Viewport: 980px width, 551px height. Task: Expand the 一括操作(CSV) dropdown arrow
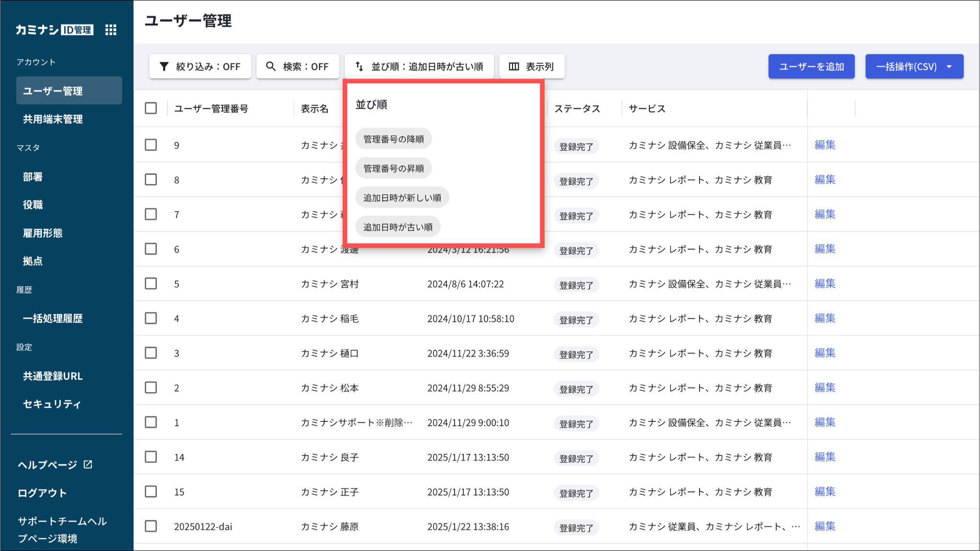click(949, 67)
